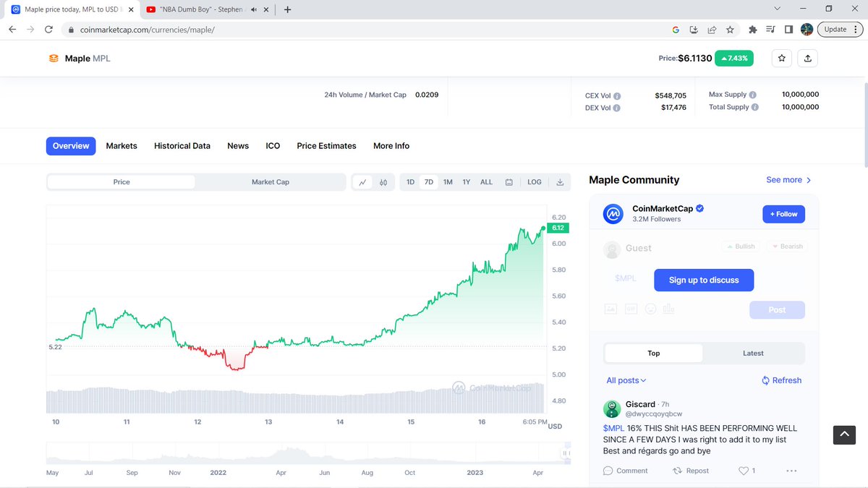Image resolution: width=868 pixels, height=488 pixels.
Task: Click Google icon in address bar
Action: coord(676,30)
